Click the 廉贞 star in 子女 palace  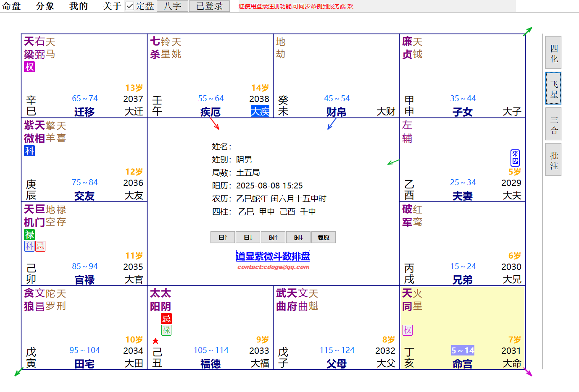[407, 48]
